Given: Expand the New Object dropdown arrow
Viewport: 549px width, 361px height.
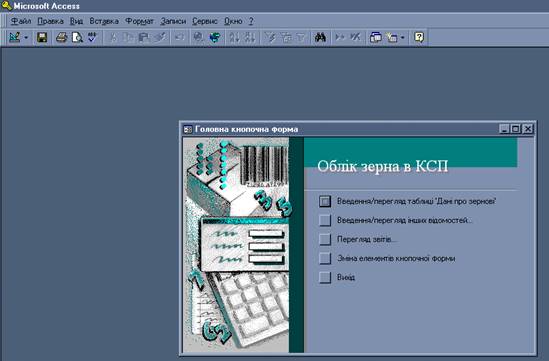Looking at the screenshot, I should tap(402, 37).
